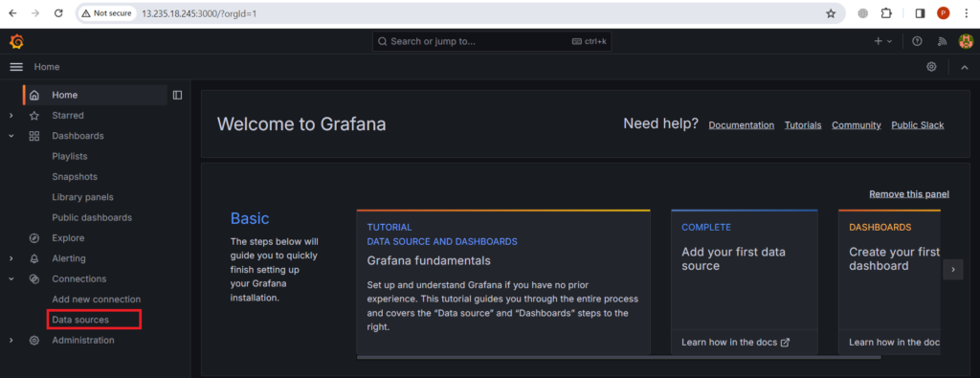Open Public dashboards menu item
The height and width of the screenshot is (378, 980).
92,217
